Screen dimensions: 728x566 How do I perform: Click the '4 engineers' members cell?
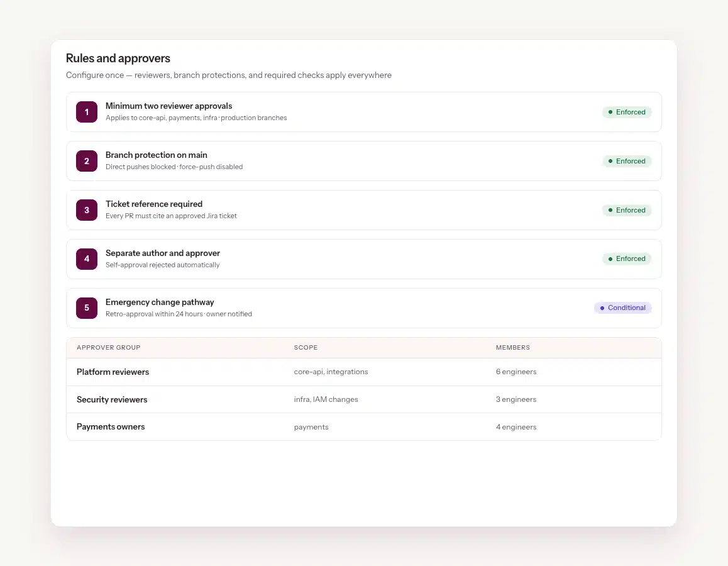click(516, 427)
